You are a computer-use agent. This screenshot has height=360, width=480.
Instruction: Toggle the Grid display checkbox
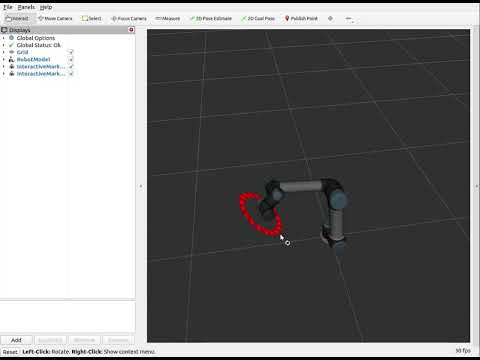pyautogui.click(x=71, y=52)
